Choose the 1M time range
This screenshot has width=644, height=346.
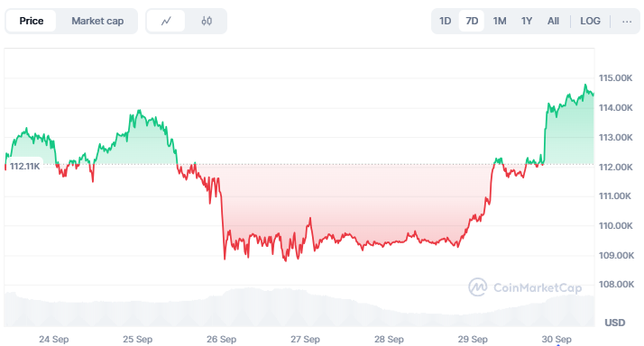[x=500, y=21]
